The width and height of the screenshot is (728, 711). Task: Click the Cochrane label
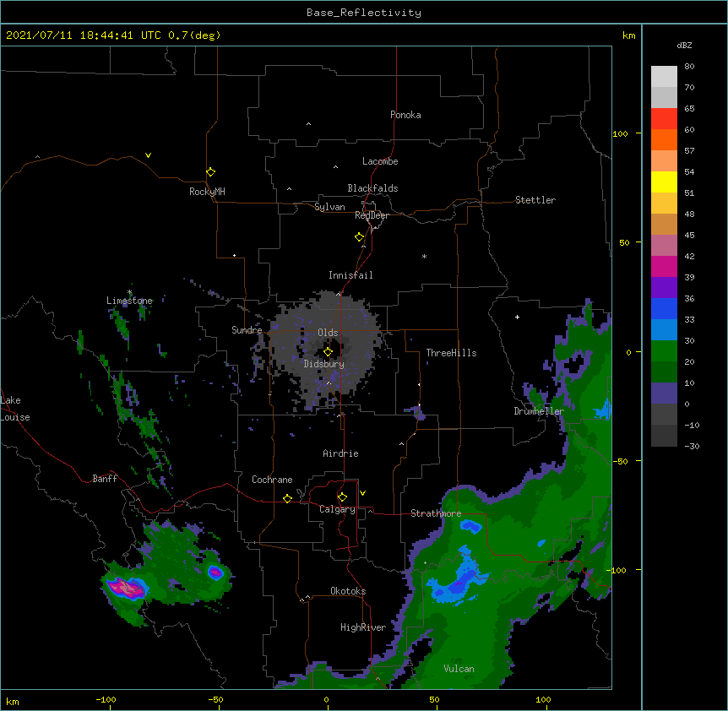point(272,480)
